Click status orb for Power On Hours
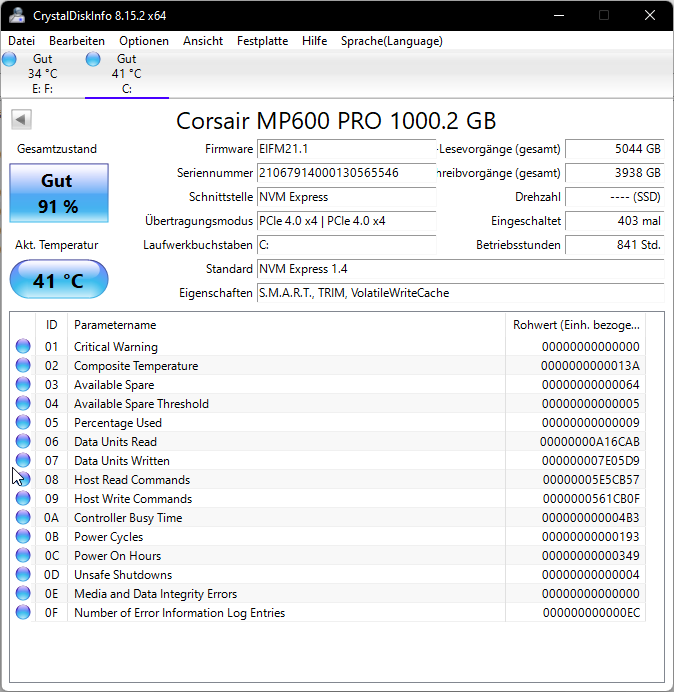674x692 pixels. click(x=23, y=555)
